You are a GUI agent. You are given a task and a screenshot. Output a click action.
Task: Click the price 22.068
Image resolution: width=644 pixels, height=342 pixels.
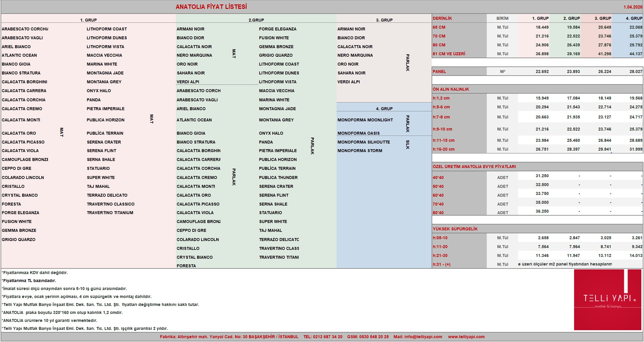tap(636, 27)
